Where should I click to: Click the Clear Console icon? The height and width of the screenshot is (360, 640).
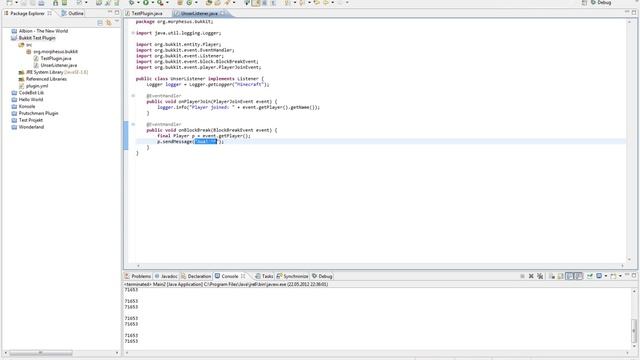point(552,276)
